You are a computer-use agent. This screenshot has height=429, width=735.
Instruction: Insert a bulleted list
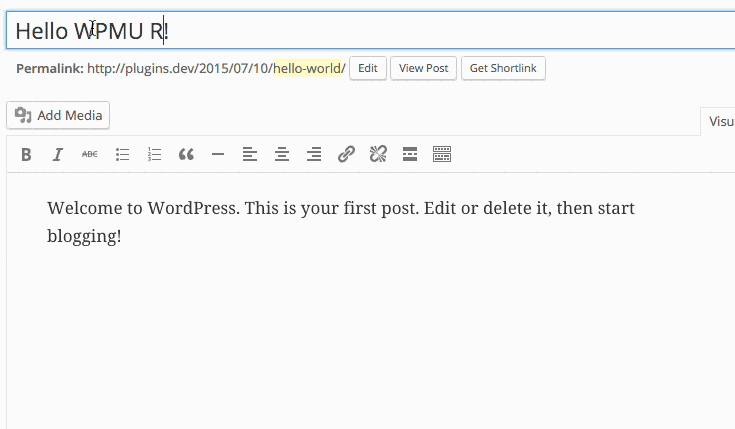pos(122,154)
